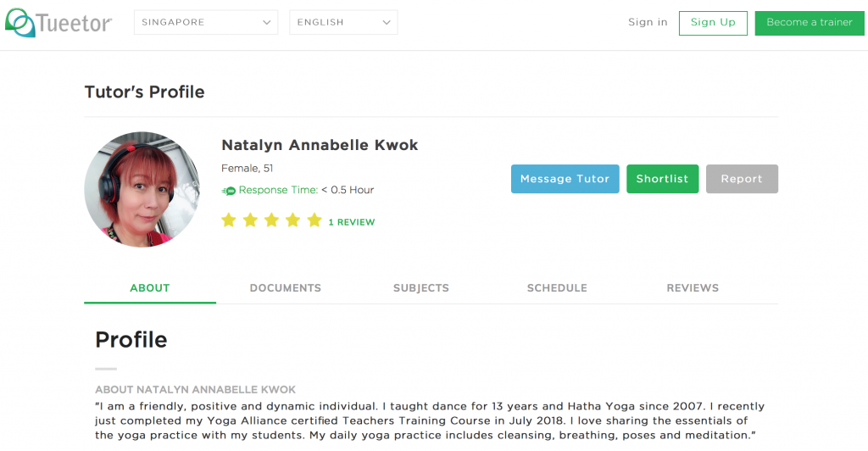Image resolution: width=868 pixels, height=451 pixels.
Task: Click the Tueetor logo icon
Action: tap(20, 23)
